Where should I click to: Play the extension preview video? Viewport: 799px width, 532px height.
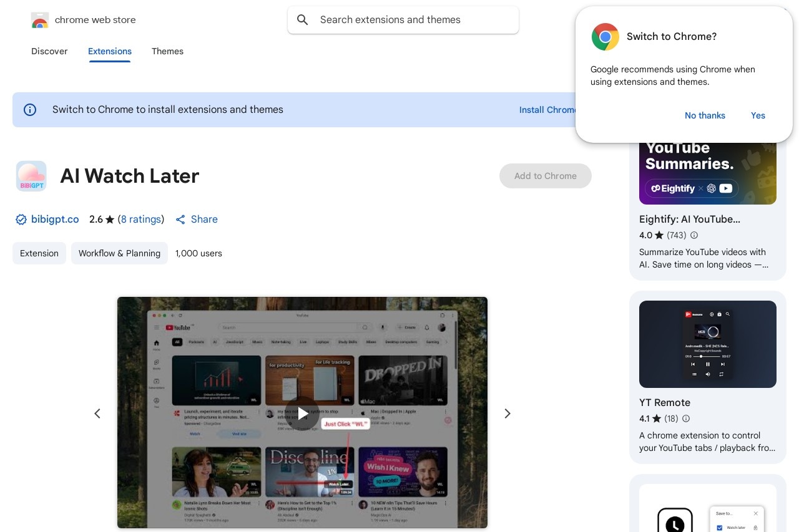coord(303,413)
